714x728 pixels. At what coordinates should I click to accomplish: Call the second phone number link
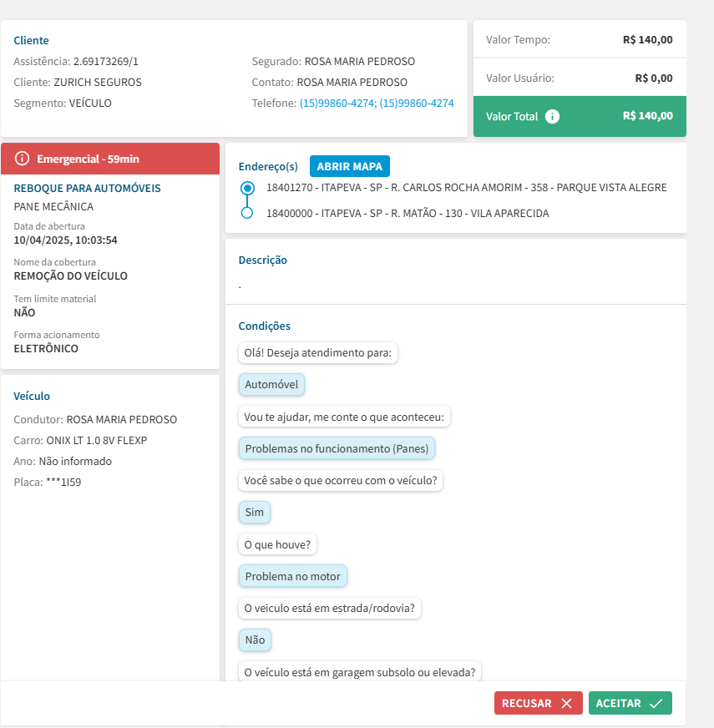pos(417,104)
